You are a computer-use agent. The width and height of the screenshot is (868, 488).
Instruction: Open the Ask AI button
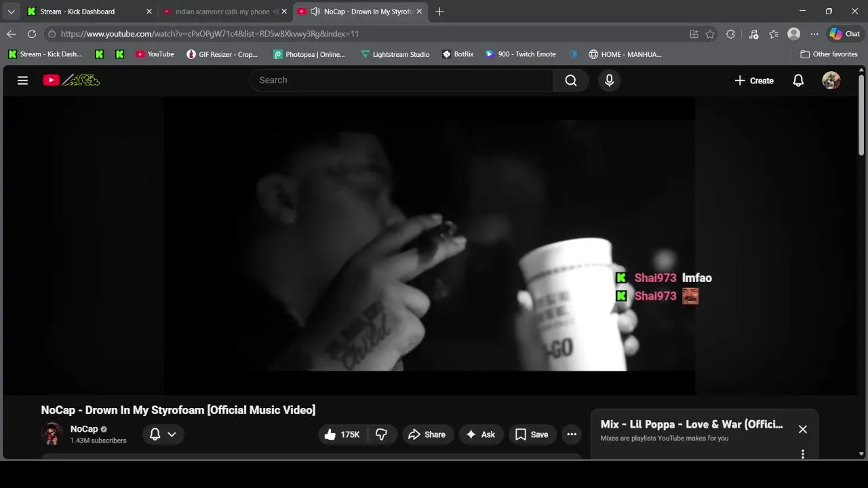[481, 434]
